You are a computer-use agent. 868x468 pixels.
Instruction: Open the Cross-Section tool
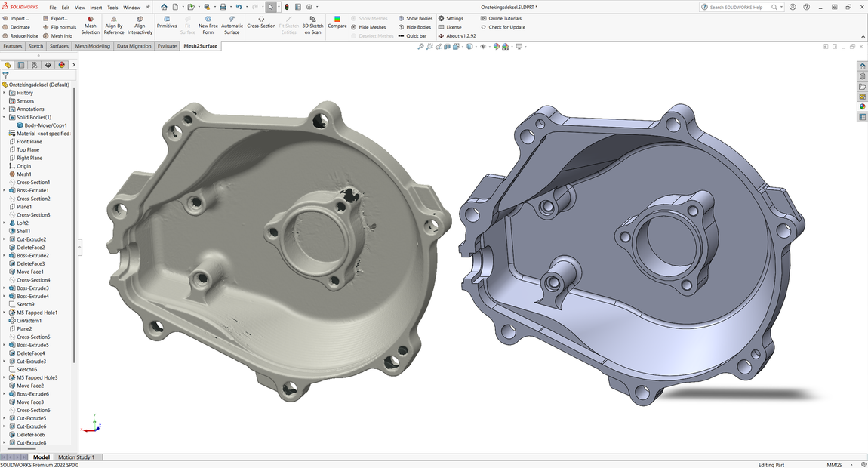[261, 23]
